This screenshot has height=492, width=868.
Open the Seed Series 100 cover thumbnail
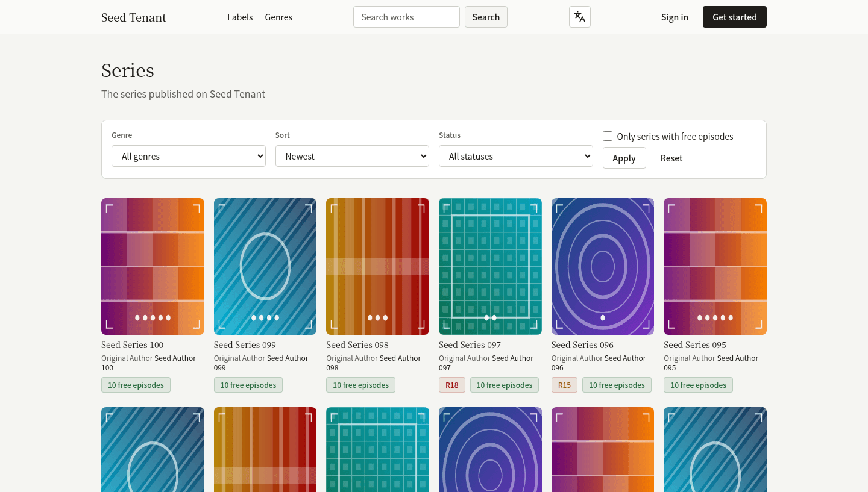[153, 266]
